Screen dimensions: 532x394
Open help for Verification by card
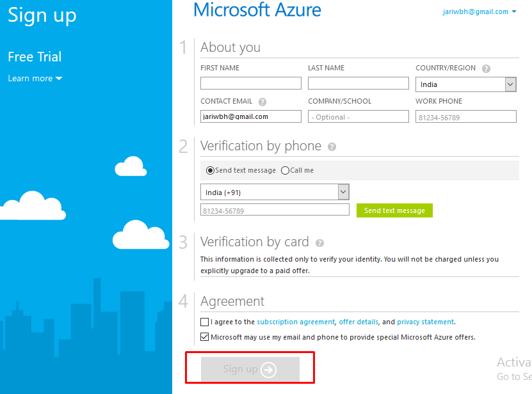click(319, 243)
